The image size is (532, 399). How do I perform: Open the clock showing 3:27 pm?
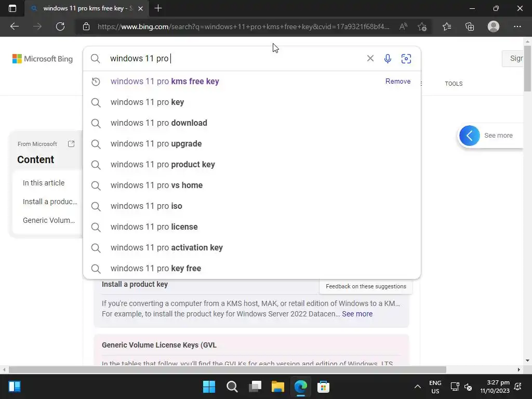point(495,387)
